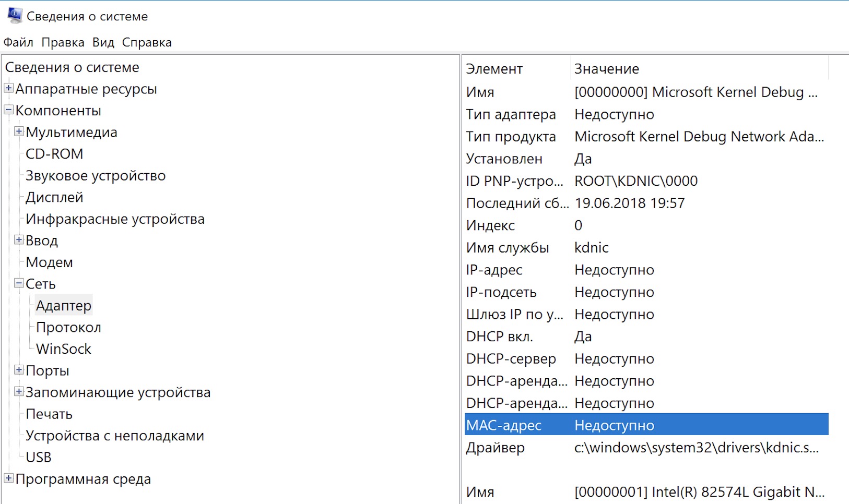Image resolution: width=849 pixels, height=504 pixels.
Task: Open Устройства с неполадками item
Action: click(115, 436)
